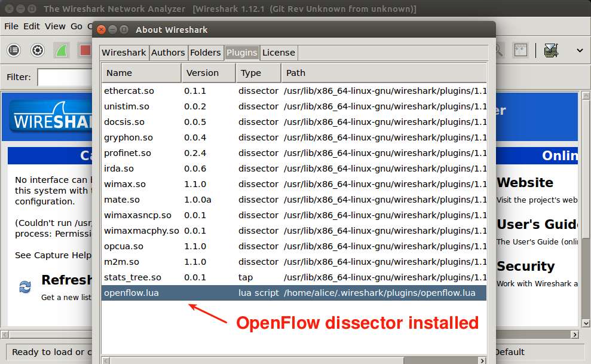
Task: Click the plugins list scroll-left arrow
Action: point(106,360)
